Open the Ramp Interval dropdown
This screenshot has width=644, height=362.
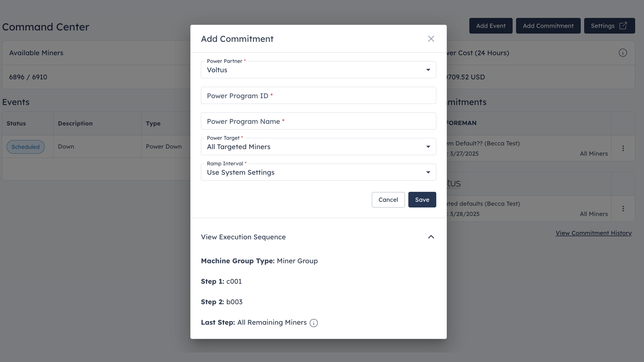point(318,172)
